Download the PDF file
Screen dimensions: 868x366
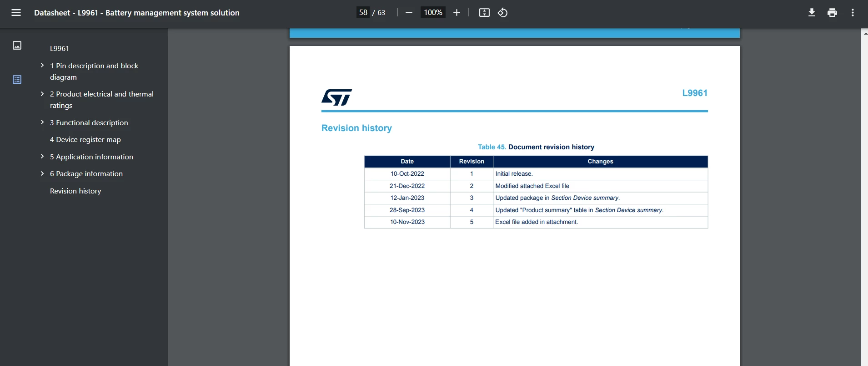(812, 13)
